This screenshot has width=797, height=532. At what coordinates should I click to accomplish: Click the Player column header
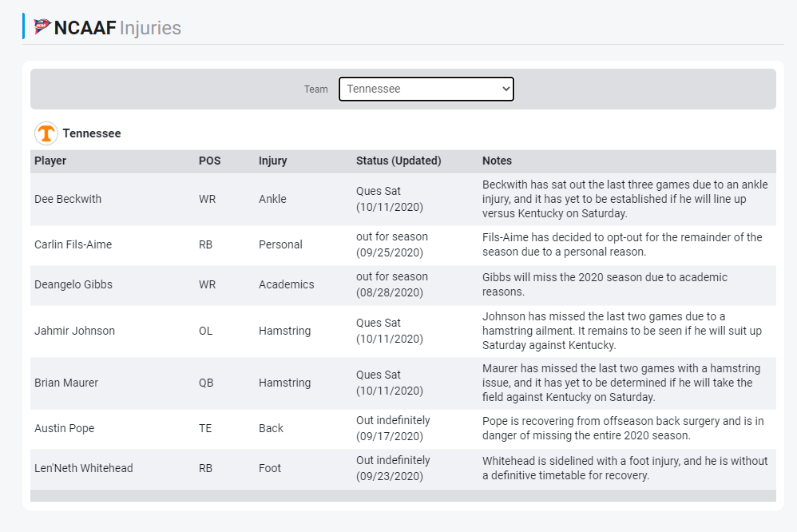pyautogui.click(x=50, y=161)
